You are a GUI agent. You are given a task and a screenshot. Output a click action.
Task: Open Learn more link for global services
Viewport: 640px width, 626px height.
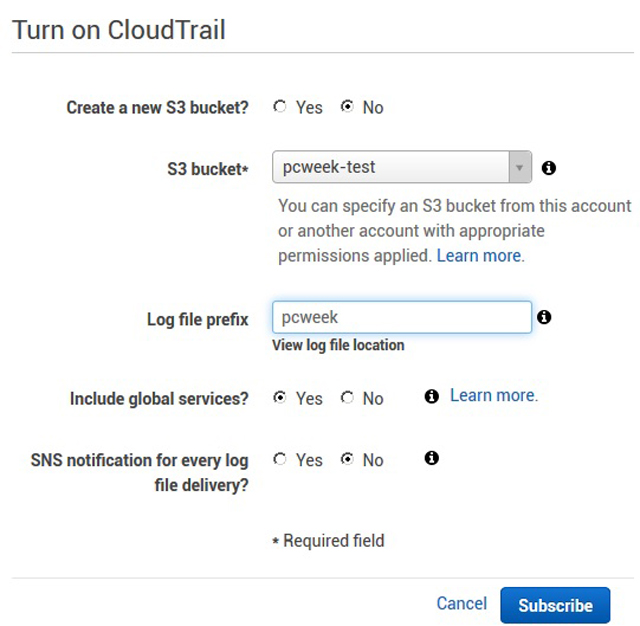494,395
